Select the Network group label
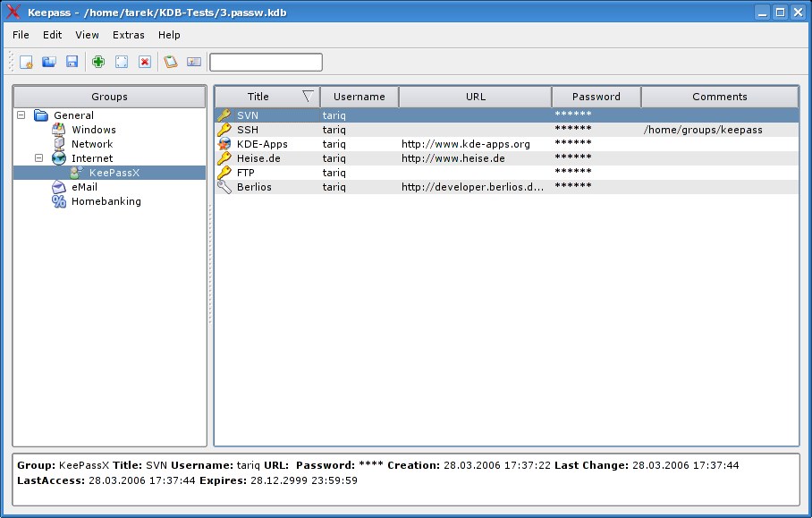This screenshot has width=812, height=518. tap(92, 144)
